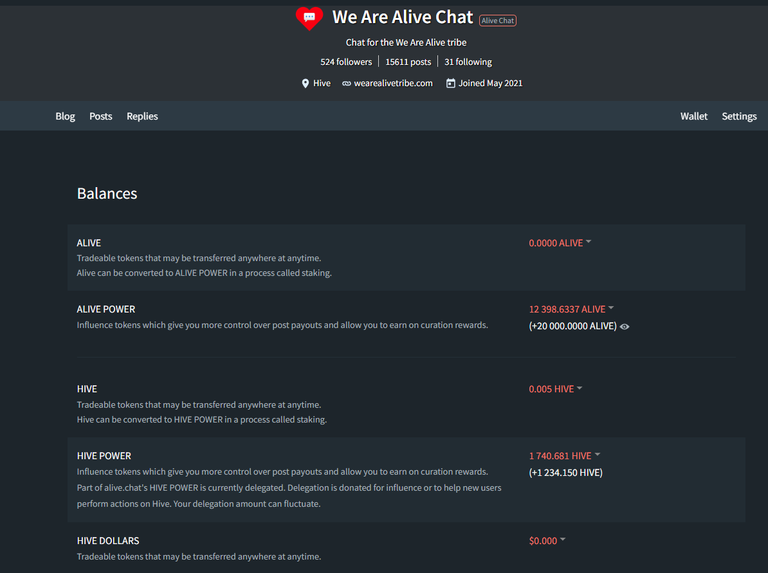Switch to the Posts tab

click(x=100, y=116)
